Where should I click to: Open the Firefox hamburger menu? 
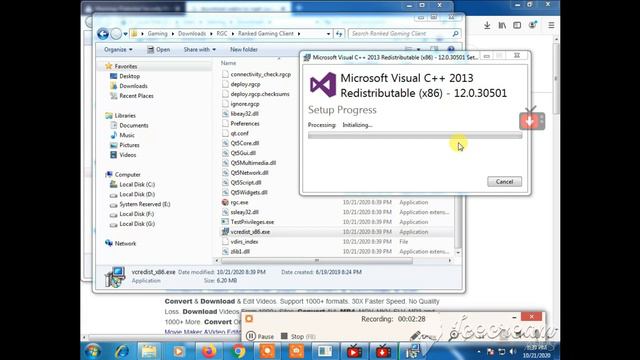pos(551,25)
